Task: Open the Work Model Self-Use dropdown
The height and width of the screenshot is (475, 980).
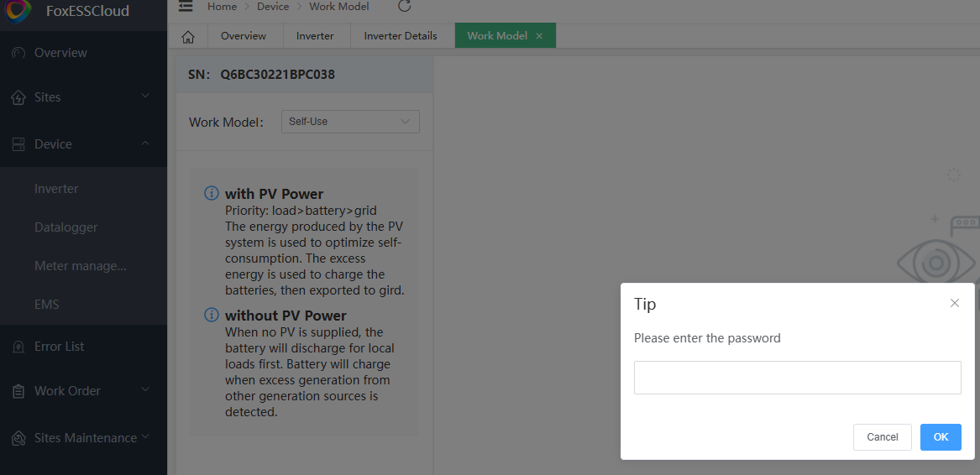Action: tap(349, 122)
